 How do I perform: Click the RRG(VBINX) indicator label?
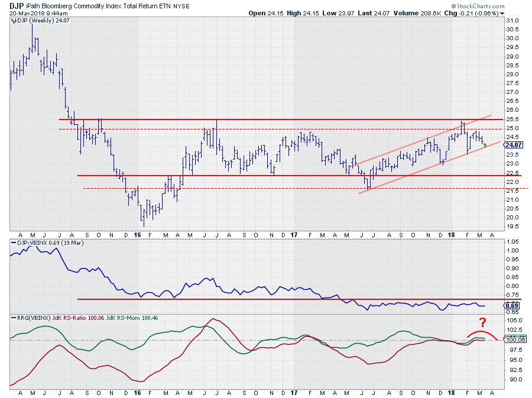[34, 318]
